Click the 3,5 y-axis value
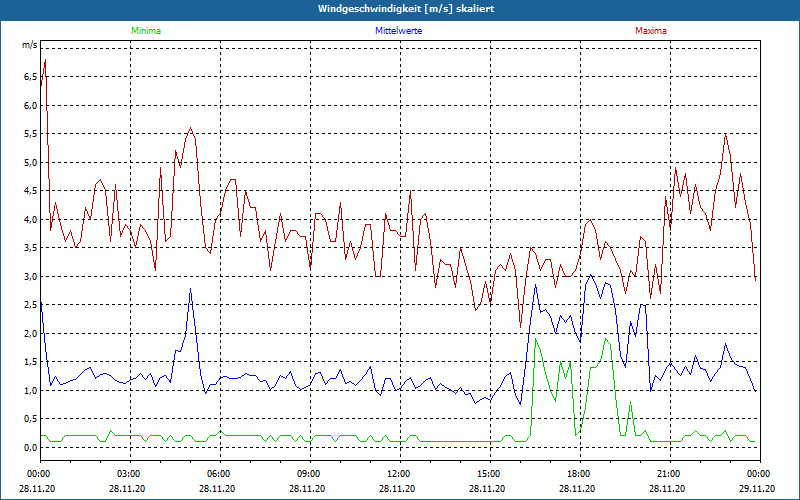 (30, 248)
